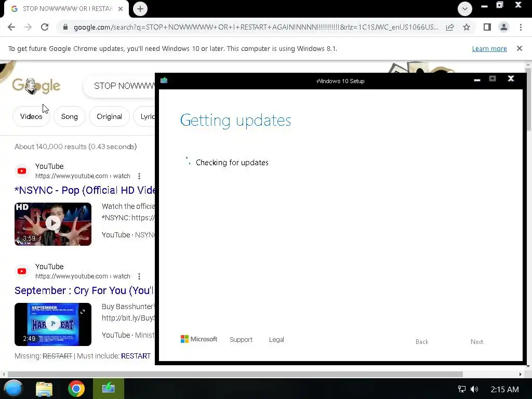Click Microsoft logo in Setup window

[199, 339]
